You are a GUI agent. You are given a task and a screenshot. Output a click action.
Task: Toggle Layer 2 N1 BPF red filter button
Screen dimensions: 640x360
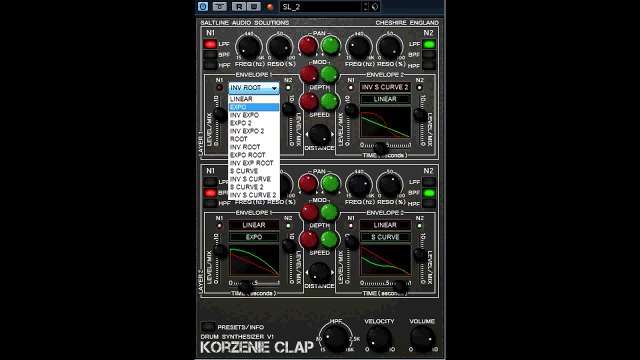(210, 193)
